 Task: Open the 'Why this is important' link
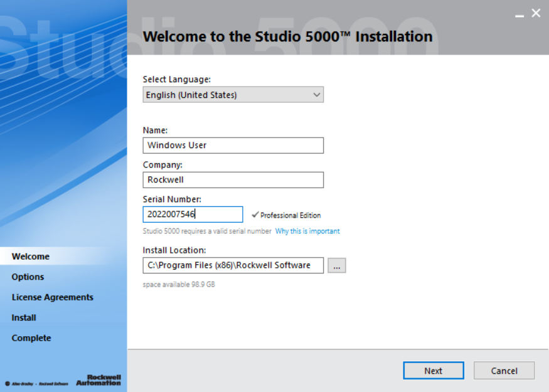coord(307,231)
